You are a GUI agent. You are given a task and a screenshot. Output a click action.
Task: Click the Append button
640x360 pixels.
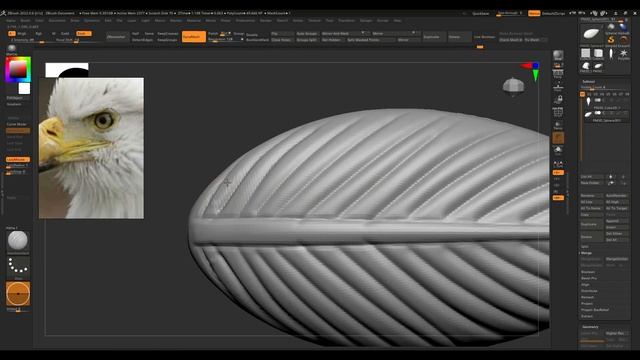pos(616,221)
